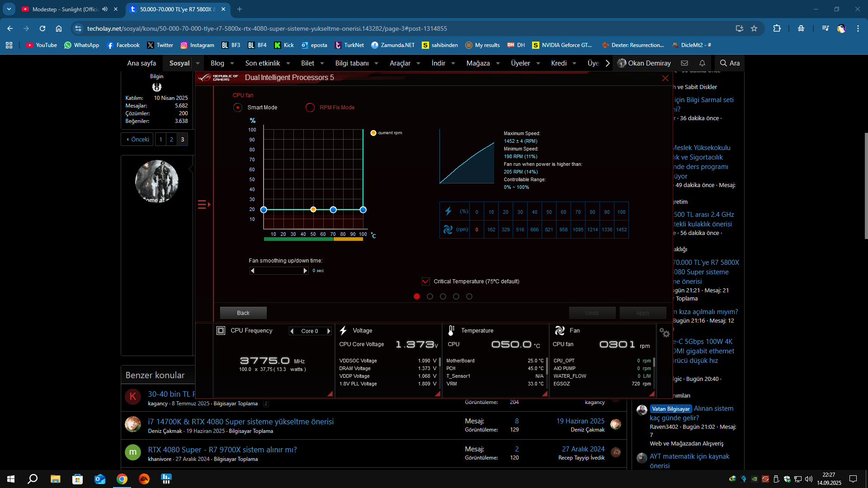Go to fifth fan page dot
This screenshot has height=488, width=868.
[x=469, y=296]
